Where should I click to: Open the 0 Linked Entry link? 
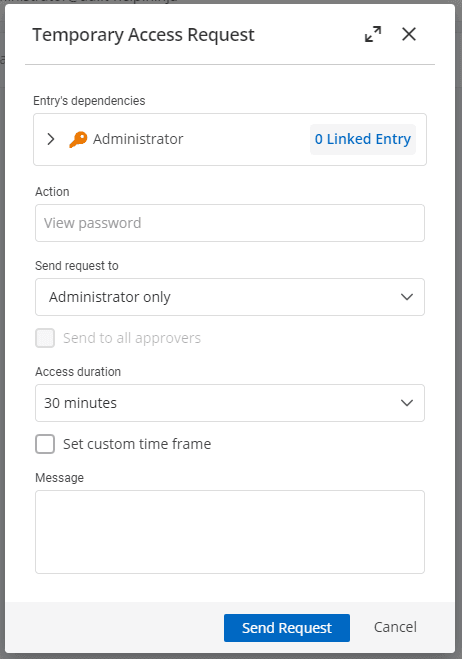[x=363, y=139]
